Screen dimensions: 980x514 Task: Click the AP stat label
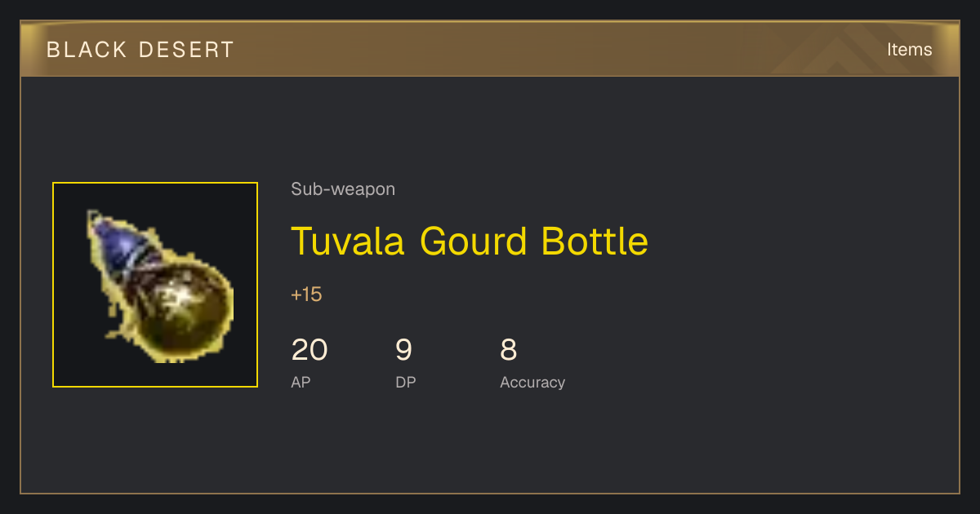[301, 383]
